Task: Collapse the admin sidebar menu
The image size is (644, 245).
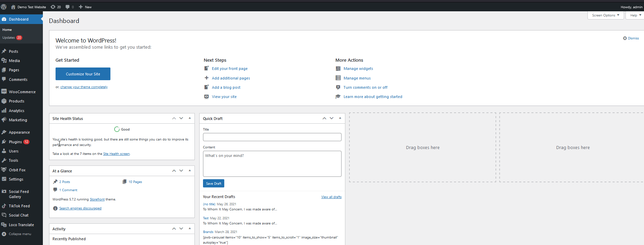Action: [16, 234]
